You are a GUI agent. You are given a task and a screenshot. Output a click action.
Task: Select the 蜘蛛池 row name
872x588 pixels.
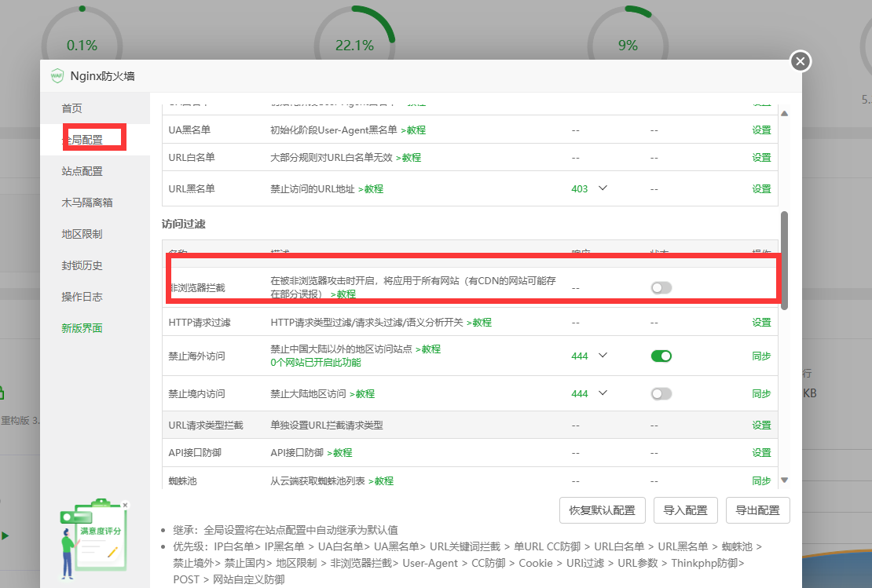point(182,480)
